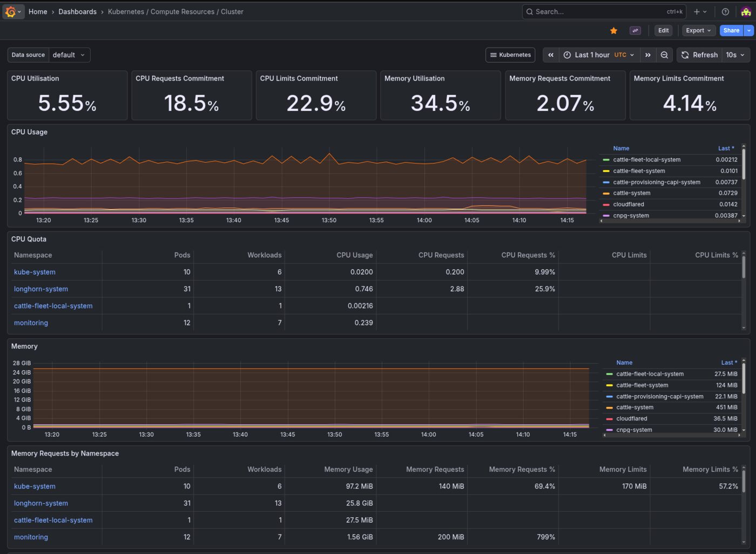Screen dimensions: 756x554
Task: Toggle cattle-system in Memory legend
Action: coord(634,408)
